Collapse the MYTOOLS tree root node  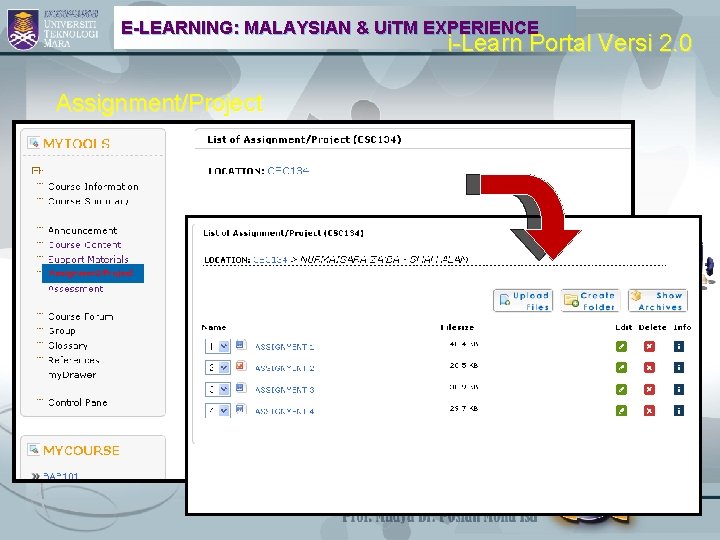[36, 170]
